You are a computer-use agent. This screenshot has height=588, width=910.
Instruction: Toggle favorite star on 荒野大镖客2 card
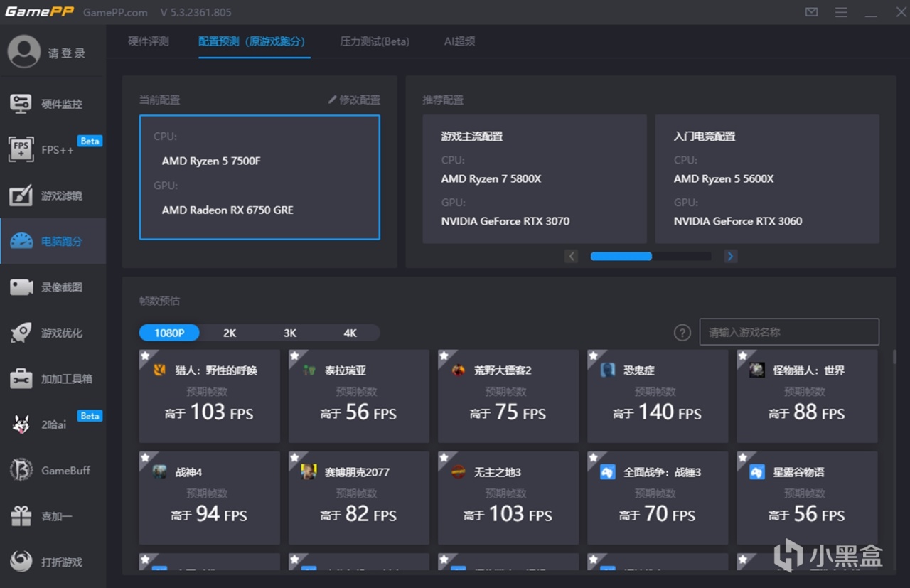pyautogui.click(x=444, y=356)
